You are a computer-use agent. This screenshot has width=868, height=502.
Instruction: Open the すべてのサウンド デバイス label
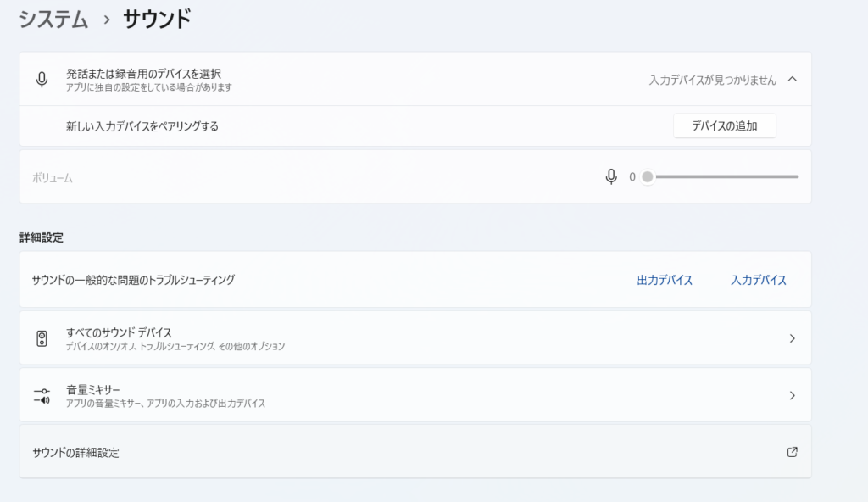[119, 332]
